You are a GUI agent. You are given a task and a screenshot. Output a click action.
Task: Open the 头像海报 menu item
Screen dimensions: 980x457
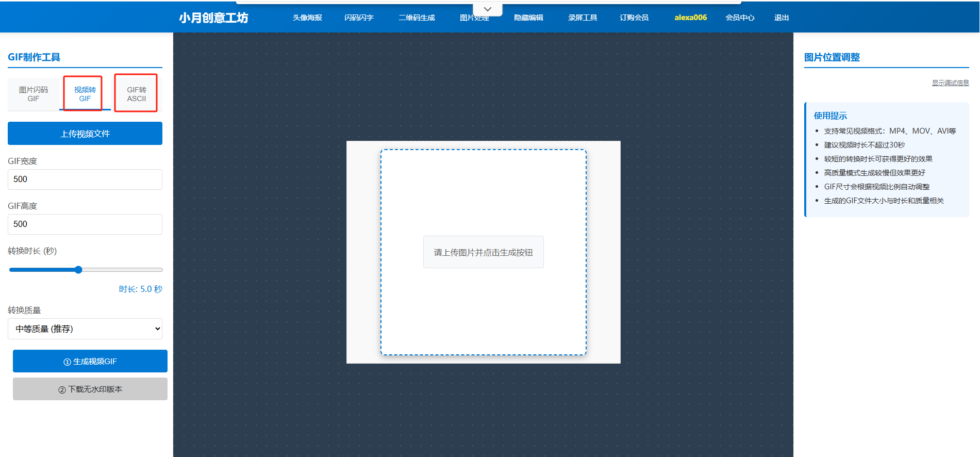click(x=307, y=18)
